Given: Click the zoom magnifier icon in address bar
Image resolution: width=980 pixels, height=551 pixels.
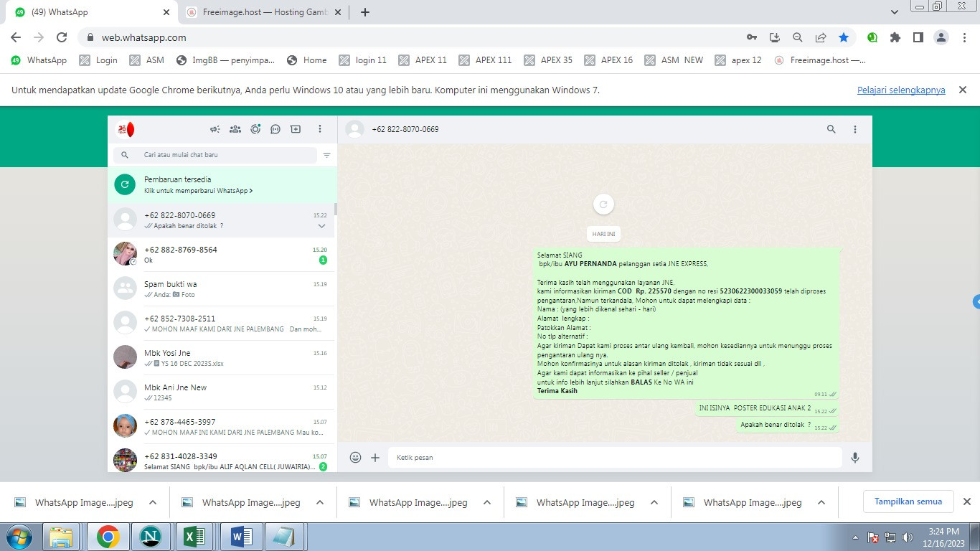Looking at the screenshot, I should coord(798,37).
